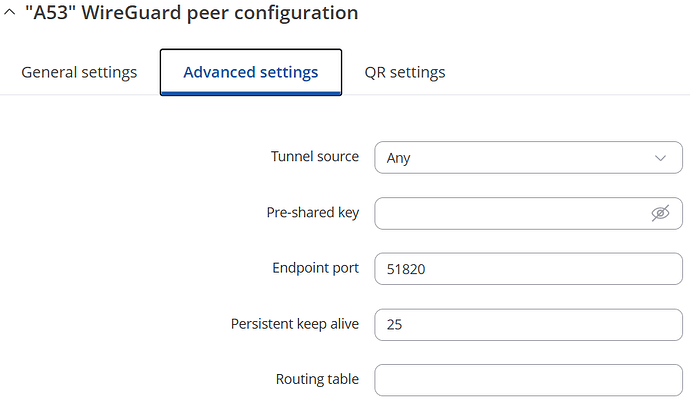Click the Persistent keep alive label

click(x=295, y=324)
